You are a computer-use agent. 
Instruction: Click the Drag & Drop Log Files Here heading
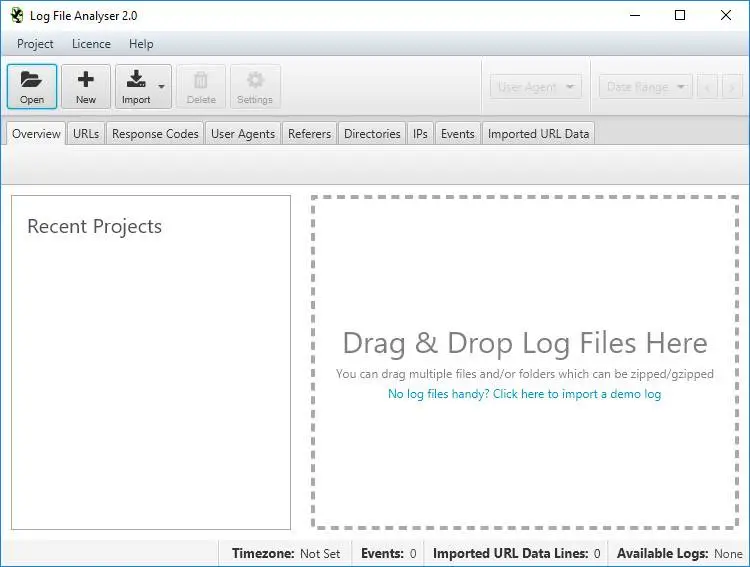525,343
